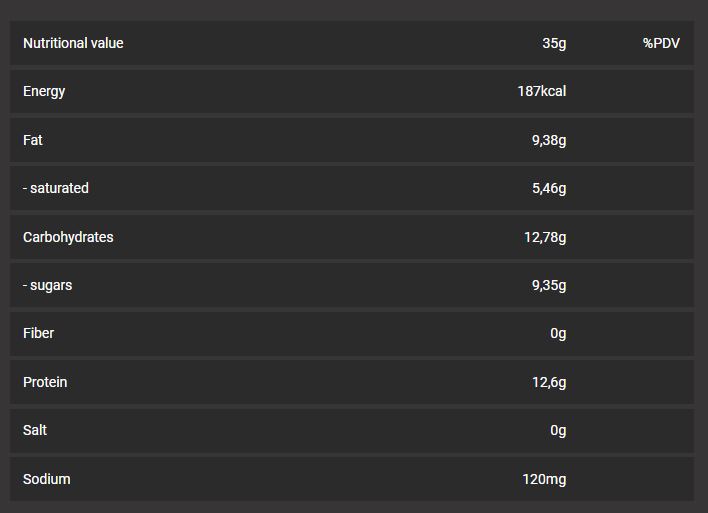Click the 9,35g sugars value
The width and height of the screenshot is (708, 513).
click(x=549, y=285)
